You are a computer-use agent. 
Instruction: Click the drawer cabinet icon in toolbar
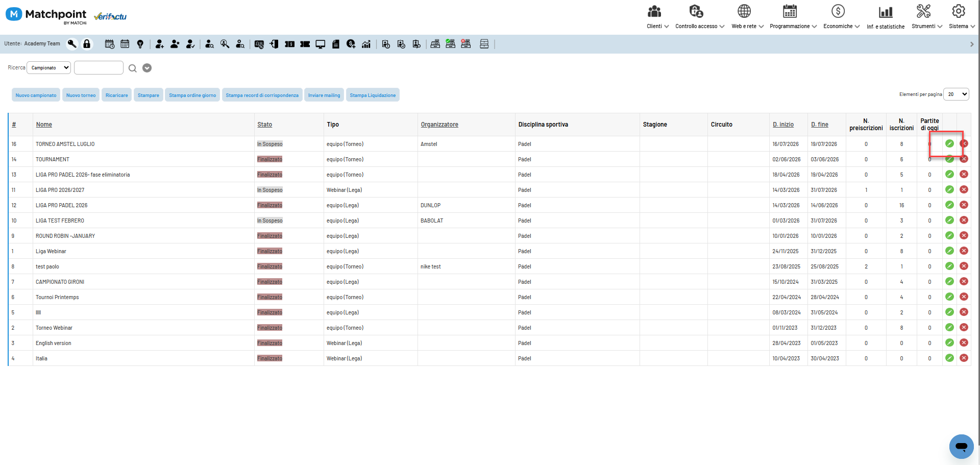(x=484, y=44)
